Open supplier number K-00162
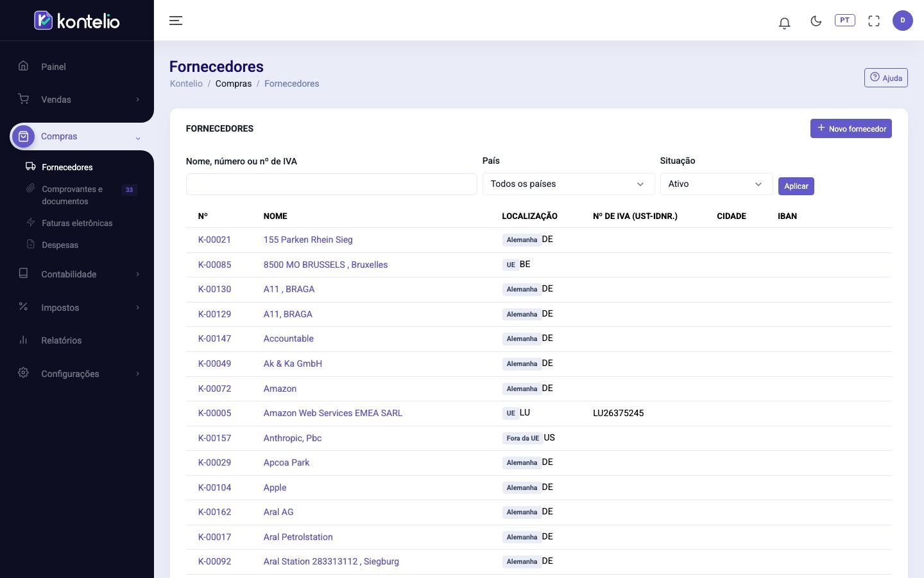The height and width of the screenshot is (578, 924). [214, 512]
